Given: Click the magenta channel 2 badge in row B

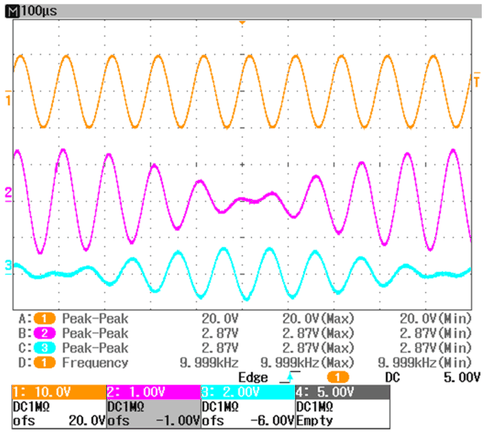Looking at the screenshot, I should (x=44, y=333).
